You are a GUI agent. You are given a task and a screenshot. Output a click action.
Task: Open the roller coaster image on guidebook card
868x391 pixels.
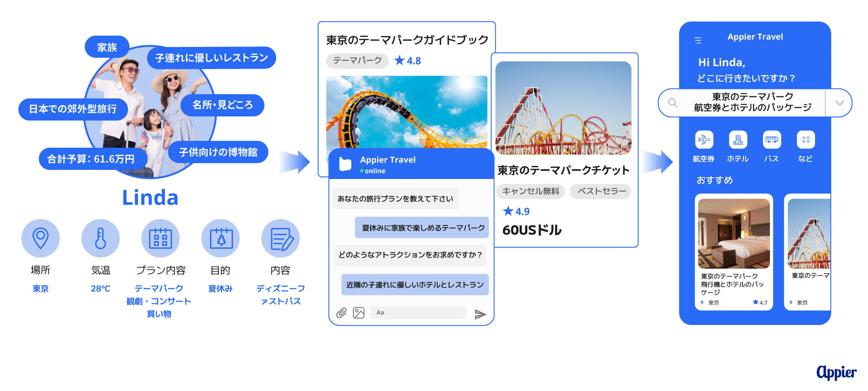407,112
